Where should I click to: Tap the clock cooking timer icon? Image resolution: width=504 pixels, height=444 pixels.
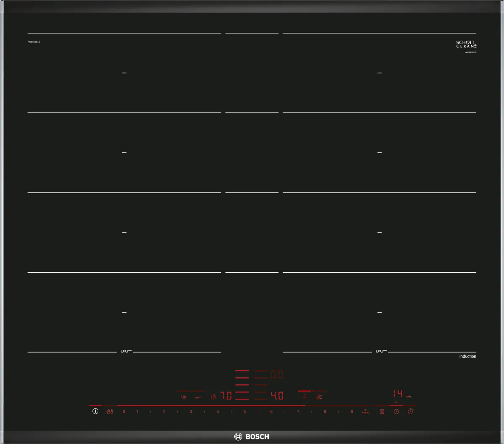point(396,412)
